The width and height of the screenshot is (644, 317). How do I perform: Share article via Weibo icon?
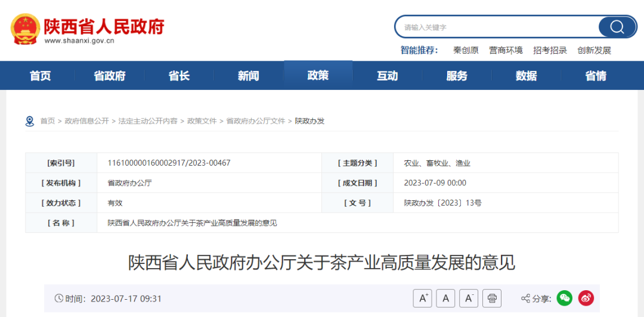click(x=586, y=299)
